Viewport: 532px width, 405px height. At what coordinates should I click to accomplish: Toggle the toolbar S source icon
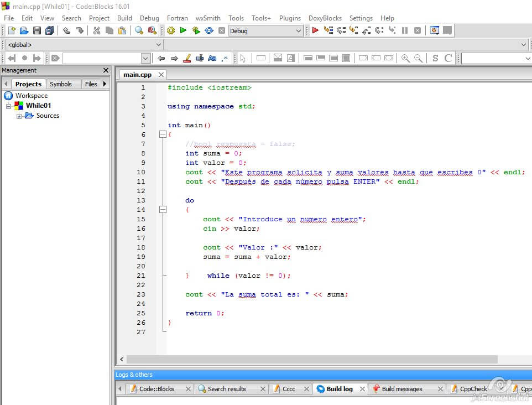pos(435,58)
